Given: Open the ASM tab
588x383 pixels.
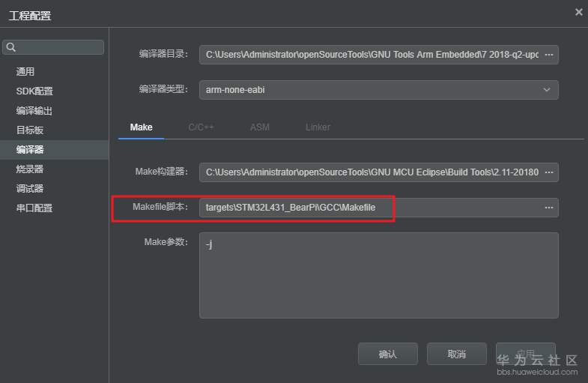Looking at the screenshot, I should (x=259, y=127).
